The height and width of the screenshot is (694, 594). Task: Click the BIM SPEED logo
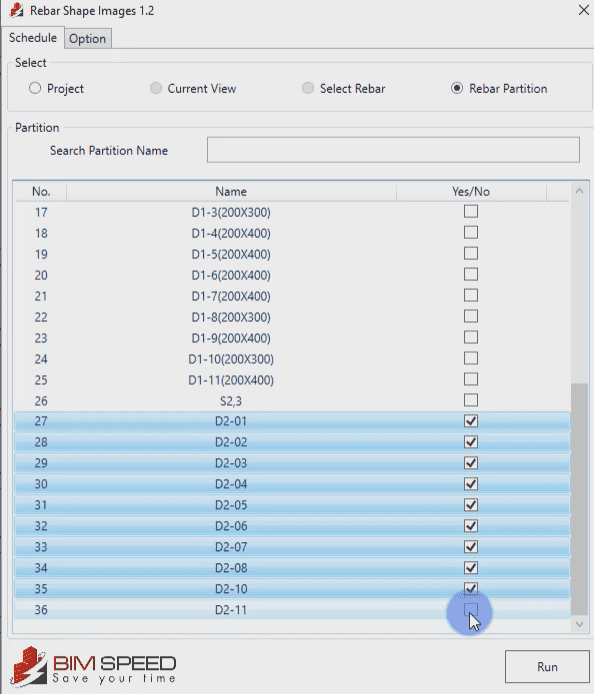pos(93,667)
